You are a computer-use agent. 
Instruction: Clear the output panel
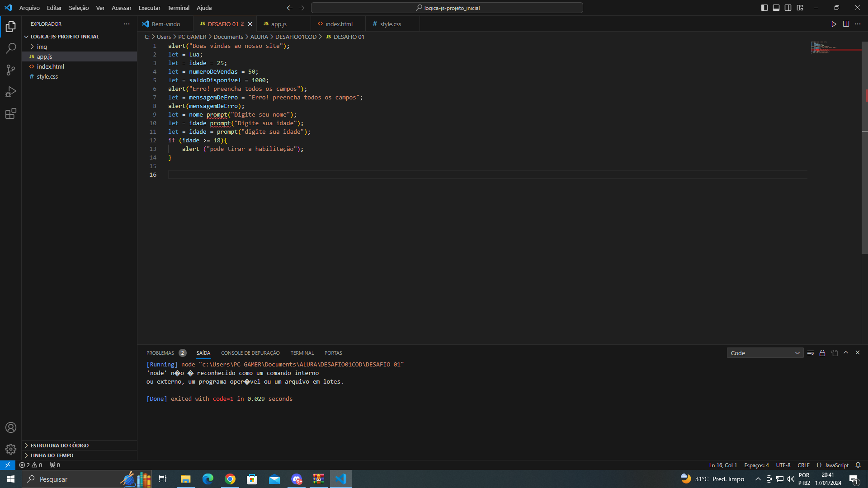tap(811, 353)
